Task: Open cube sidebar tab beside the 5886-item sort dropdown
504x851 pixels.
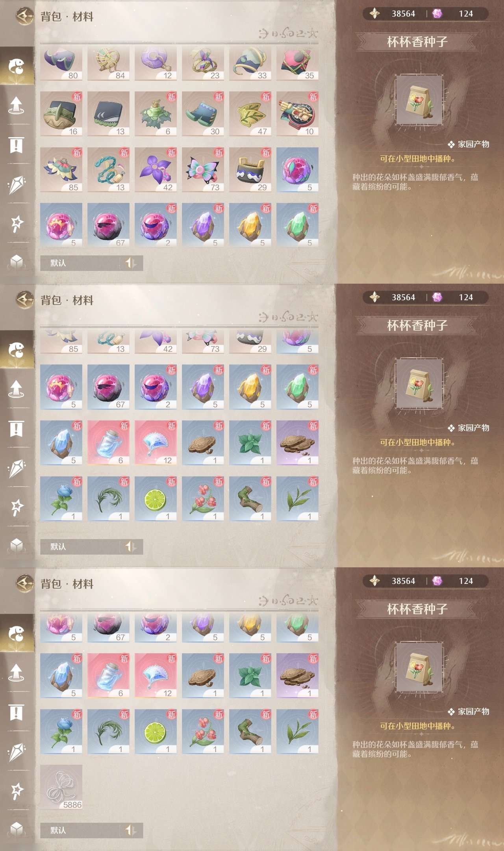Action: (16, 829)
